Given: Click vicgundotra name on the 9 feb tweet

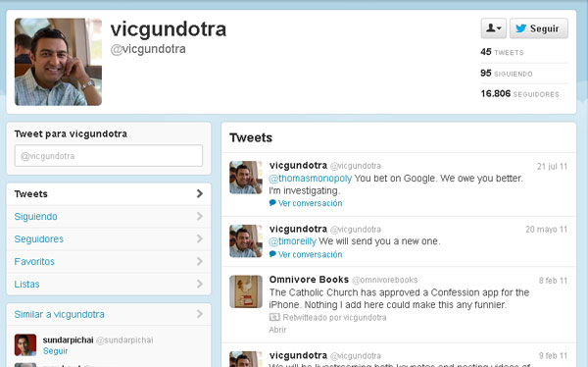Looking at the screenshot, I should coord(298,355).
